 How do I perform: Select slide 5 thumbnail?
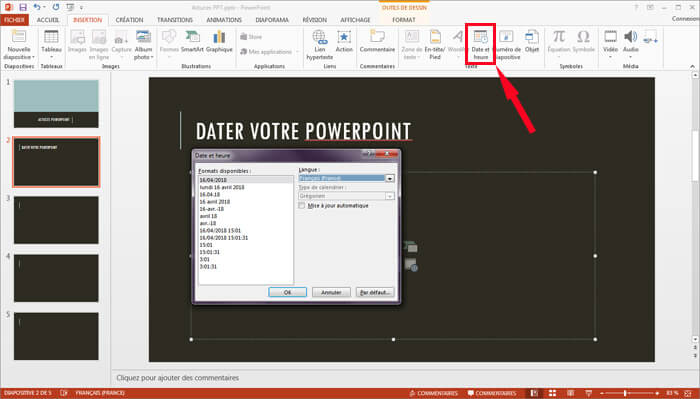pyautogui.click(x=56, y=336)
